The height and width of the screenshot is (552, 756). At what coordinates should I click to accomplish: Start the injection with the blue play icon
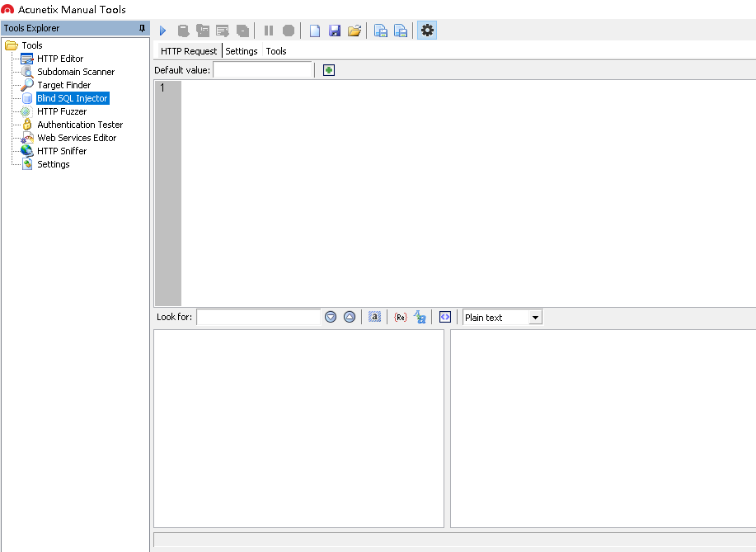click(163, 31)
